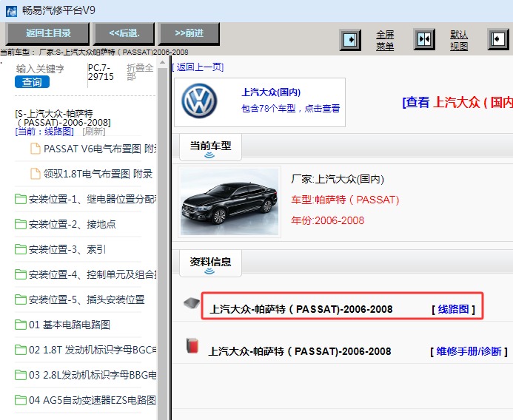The image size is (513, 420).
Task: Click folder icon of 安装位置-3、索引
Action: click(x=21, y=249)
